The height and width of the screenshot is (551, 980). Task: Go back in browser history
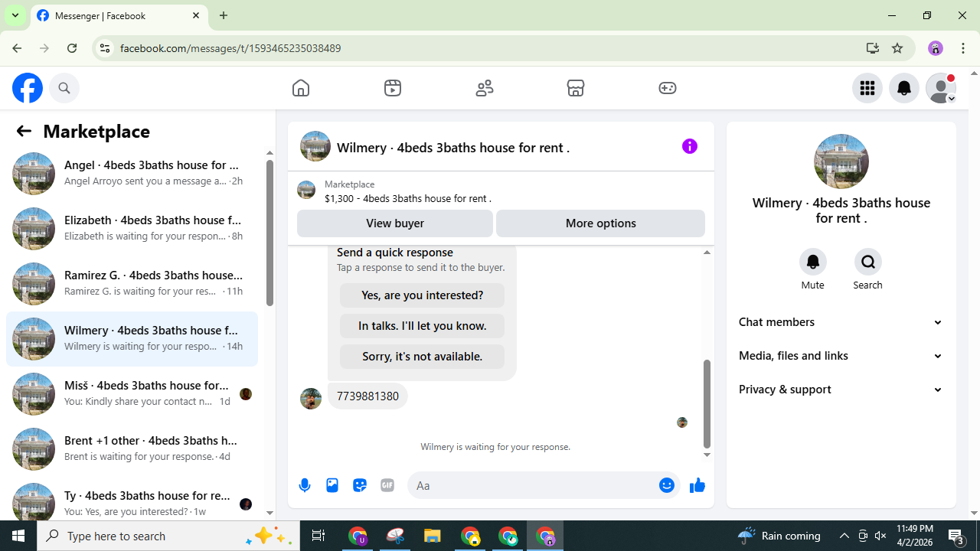pos(17,48)
